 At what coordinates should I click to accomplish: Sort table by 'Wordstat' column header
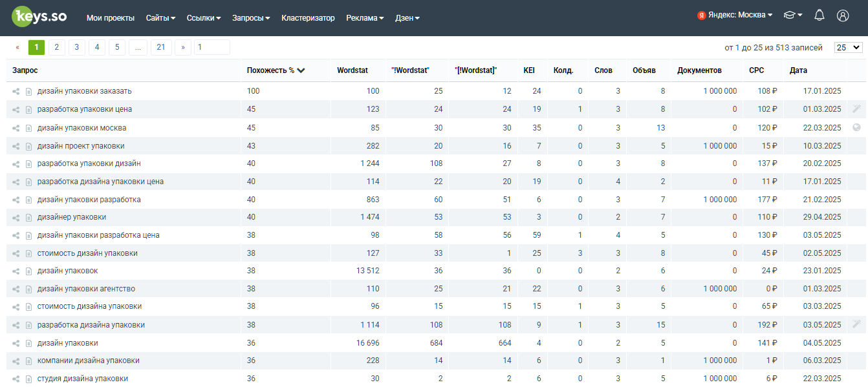click(x=352, y=70)
